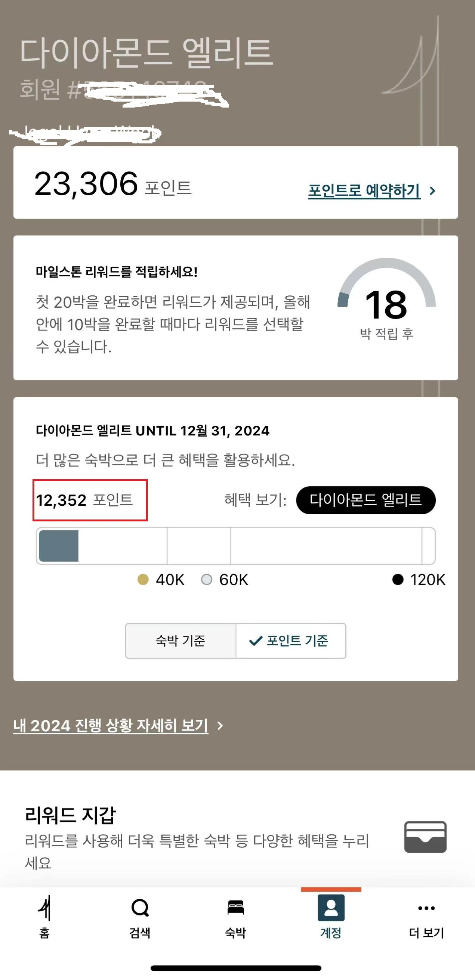Open 내 2024 진행 상황 자세히 보기
The width and height of the screenshot is (475, 980).
click(x=111, y=726)
